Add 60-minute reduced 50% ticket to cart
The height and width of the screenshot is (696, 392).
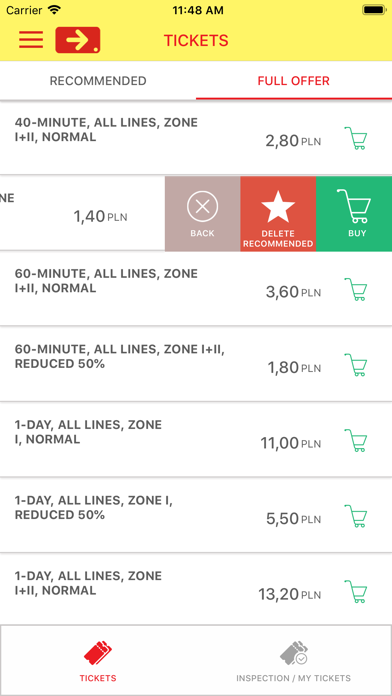(x=356, y=364)
